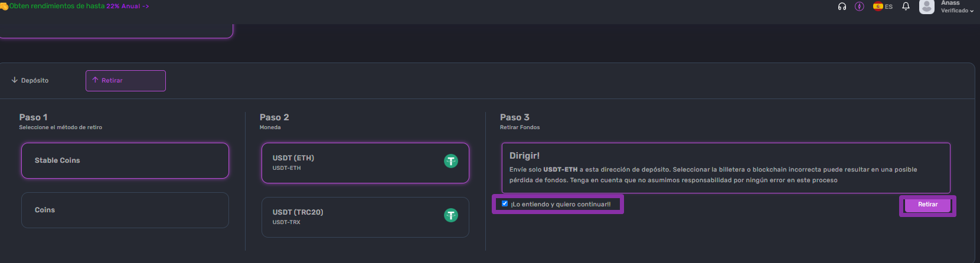
Task: Select the Stable Coins withdrawal method
Action: pos(125,160)
